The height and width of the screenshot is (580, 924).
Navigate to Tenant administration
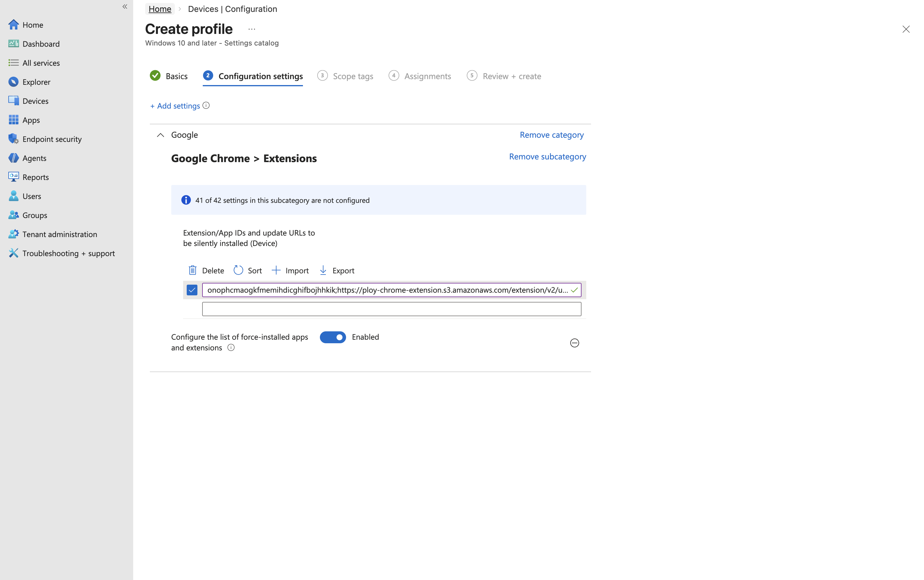pyautogui.click(x=60, y=234)
